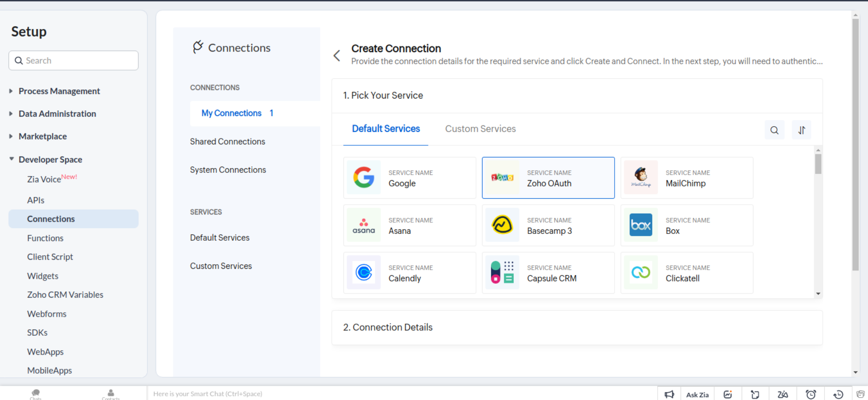The height and width of the screenshot is (400, 868).
Task: Open Shared Connections
Action: [227, 142]
